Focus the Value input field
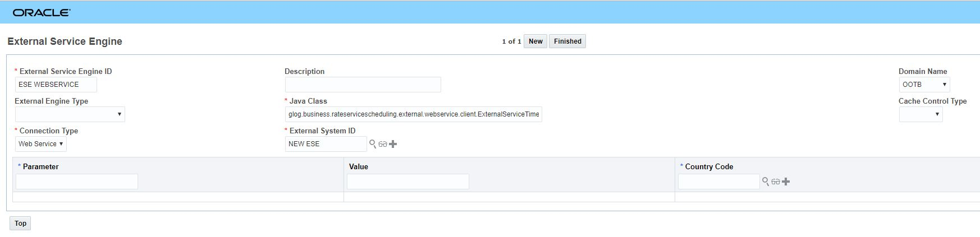Viewport: 980px width, 237px height. (407, 182)
